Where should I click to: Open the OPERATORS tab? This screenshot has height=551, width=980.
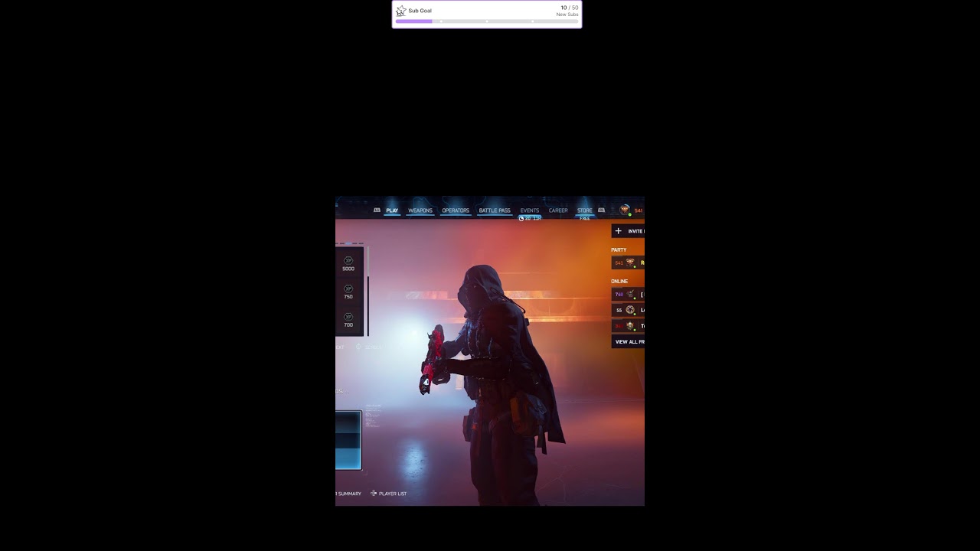coord(456,210)
